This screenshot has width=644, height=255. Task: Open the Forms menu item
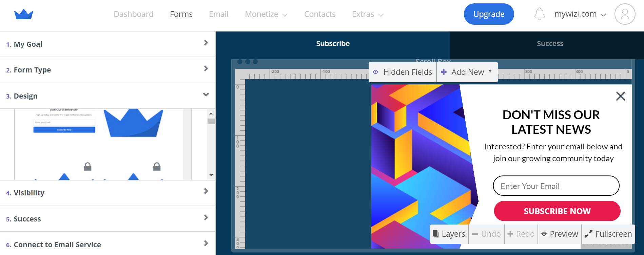[181, 14]
